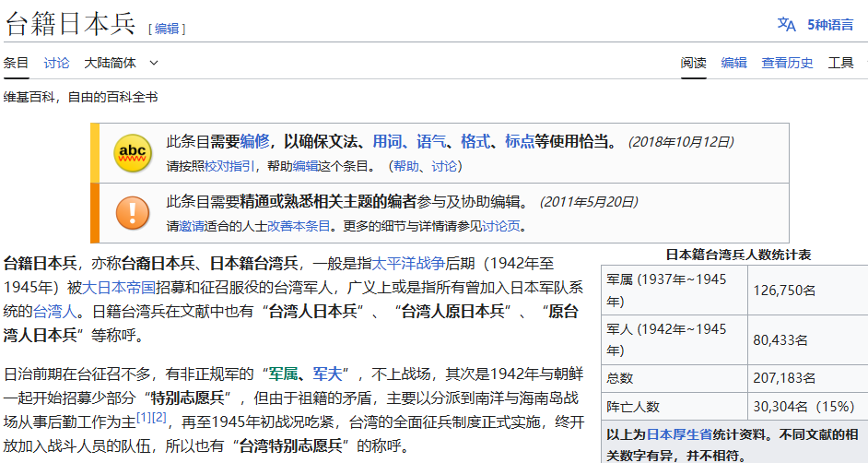868x463 pixels.
Task: Follow the 改善本条目 link
Action: pos(299,226)
